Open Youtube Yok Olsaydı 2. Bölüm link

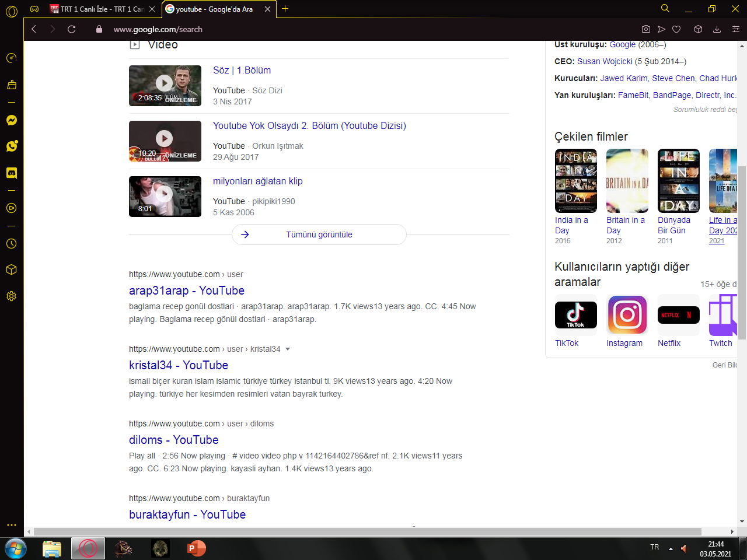point(309,125)
